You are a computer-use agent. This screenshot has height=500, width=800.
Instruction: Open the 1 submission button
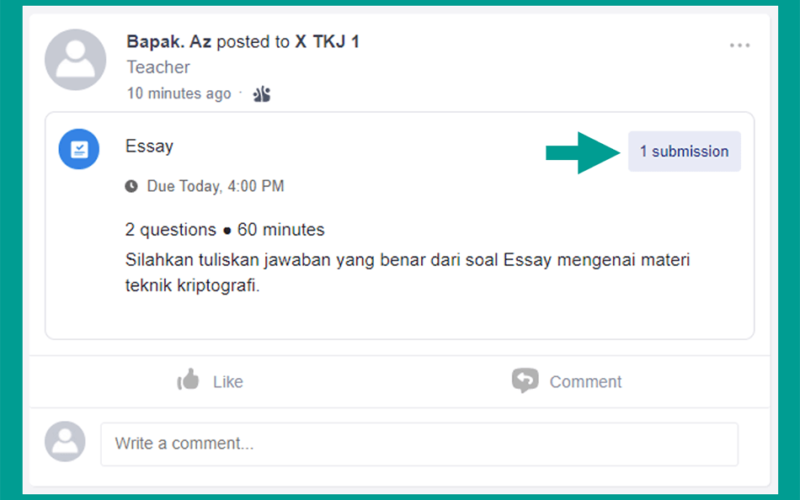tap(684, 152)
